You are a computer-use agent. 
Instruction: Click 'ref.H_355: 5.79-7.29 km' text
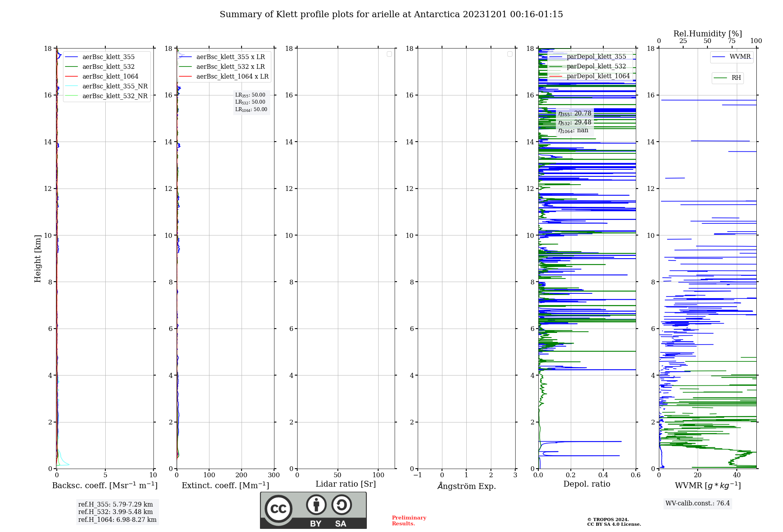point(115,505)
